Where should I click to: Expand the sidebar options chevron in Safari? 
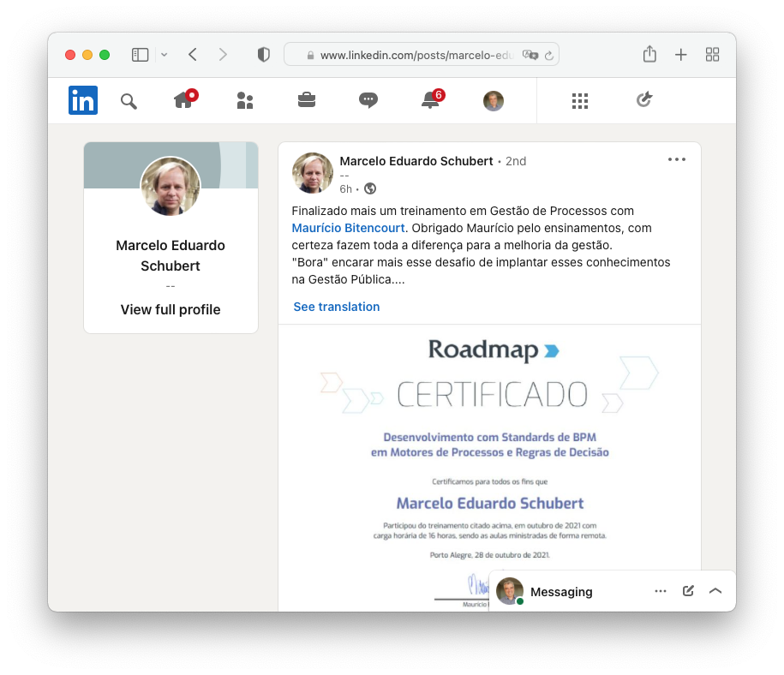coord(164,55)
